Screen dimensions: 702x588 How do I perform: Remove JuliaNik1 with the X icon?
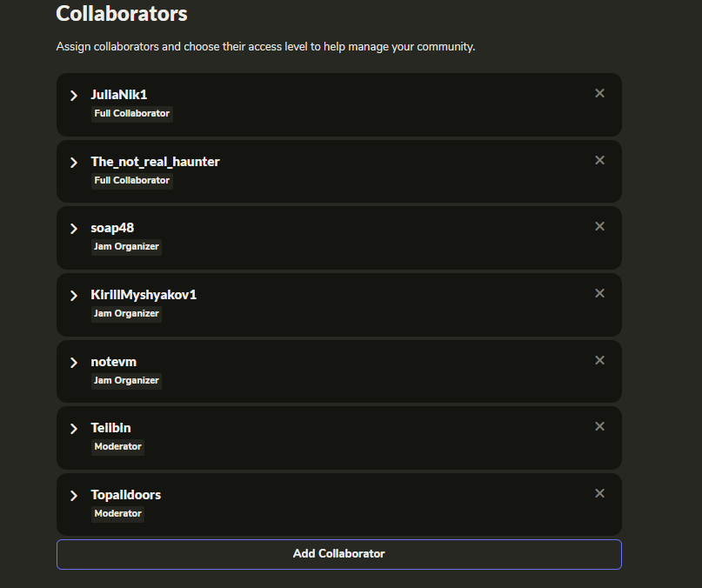599,93
